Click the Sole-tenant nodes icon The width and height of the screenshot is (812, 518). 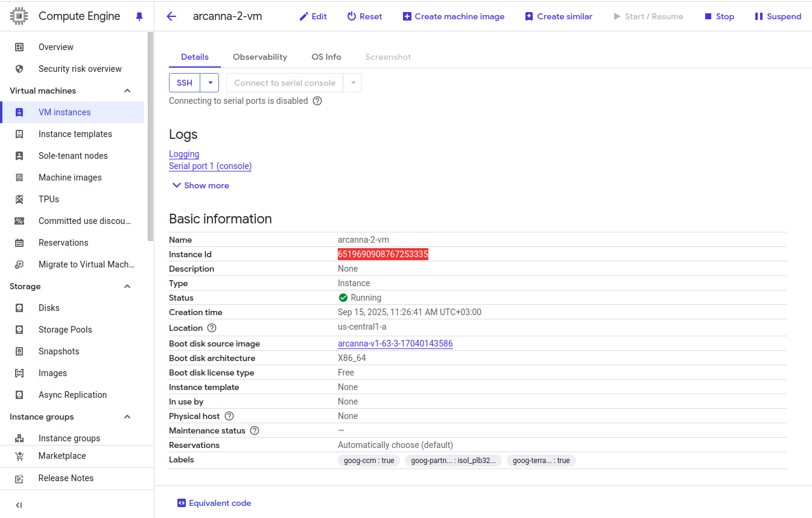tap(19, 156)
